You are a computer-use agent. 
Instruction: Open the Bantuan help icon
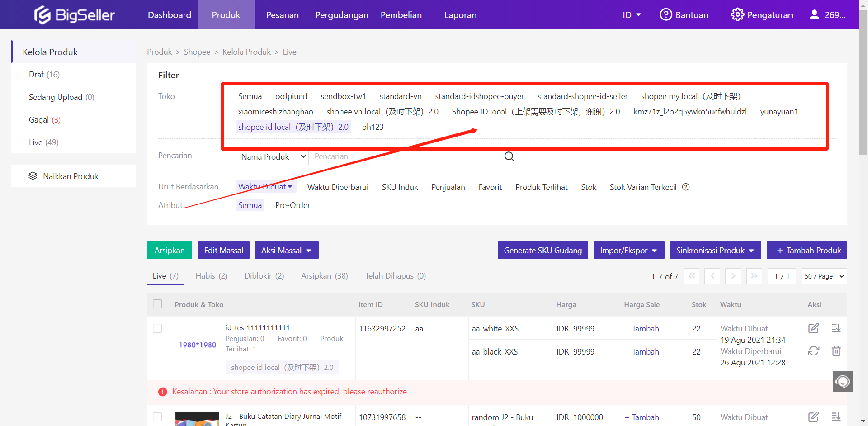[665, 14]
